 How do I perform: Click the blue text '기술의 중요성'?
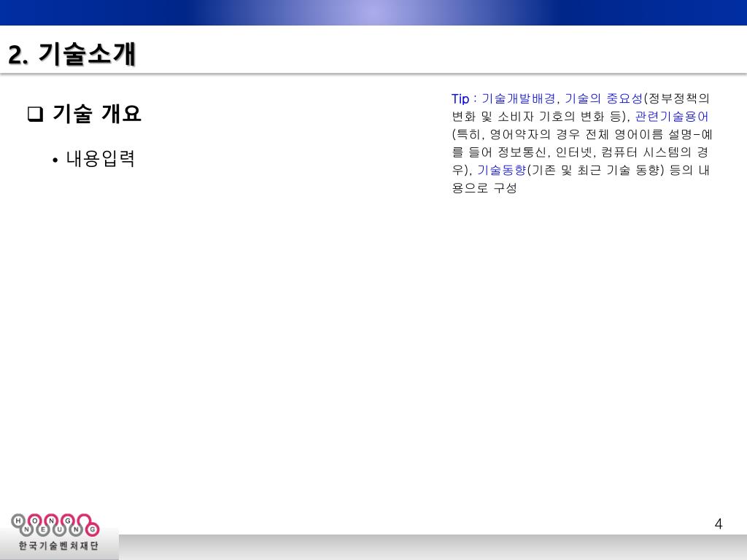[603, 98]
